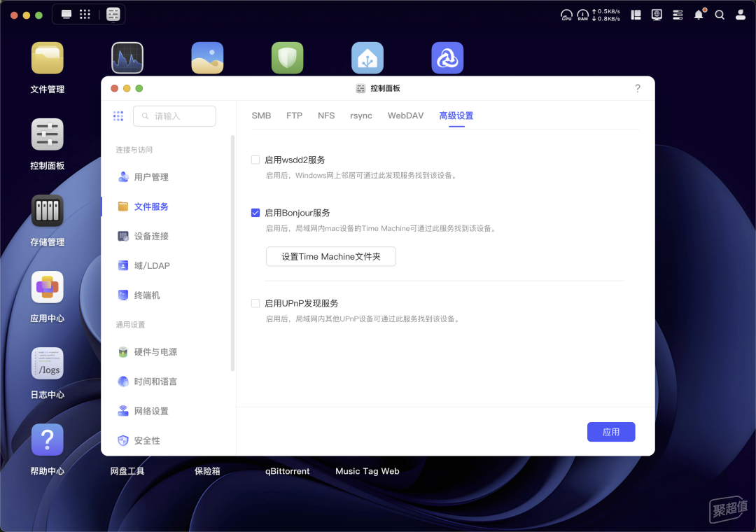
Task: Open the server task list icon in top bar
Action: pyautogui.click(x=678, y=15)
